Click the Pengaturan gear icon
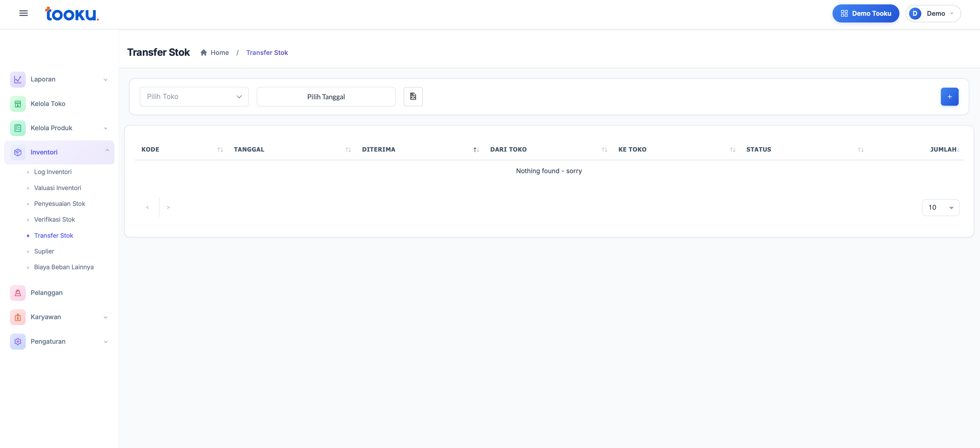 click(18, 341)
